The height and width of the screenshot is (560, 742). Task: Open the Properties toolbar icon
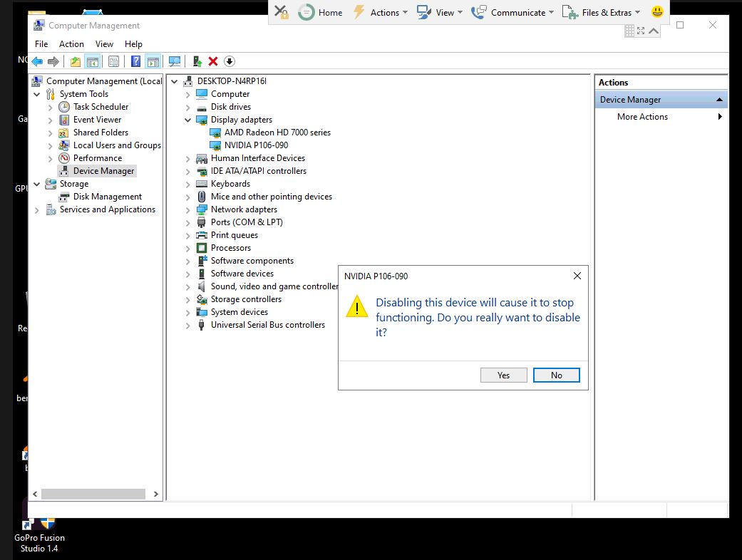113,61
